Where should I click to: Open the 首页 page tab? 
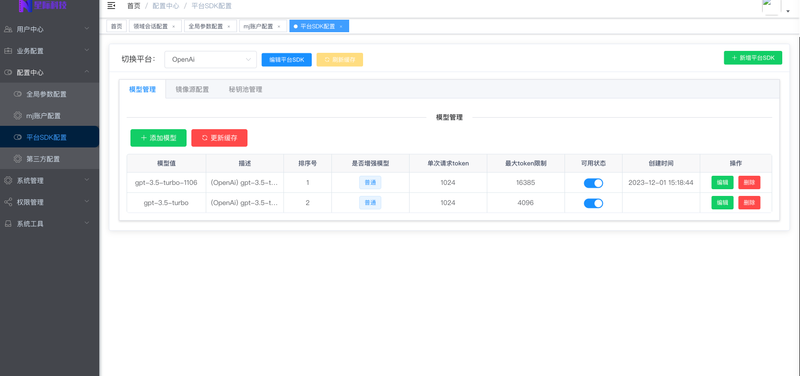tap(116, 27)
